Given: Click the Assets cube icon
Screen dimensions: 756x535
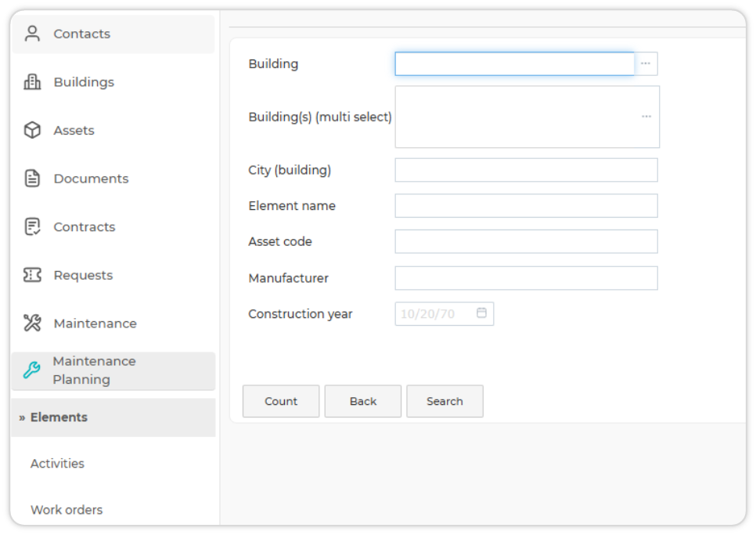Looking at the screenshot, I should [x=32, y=130].
